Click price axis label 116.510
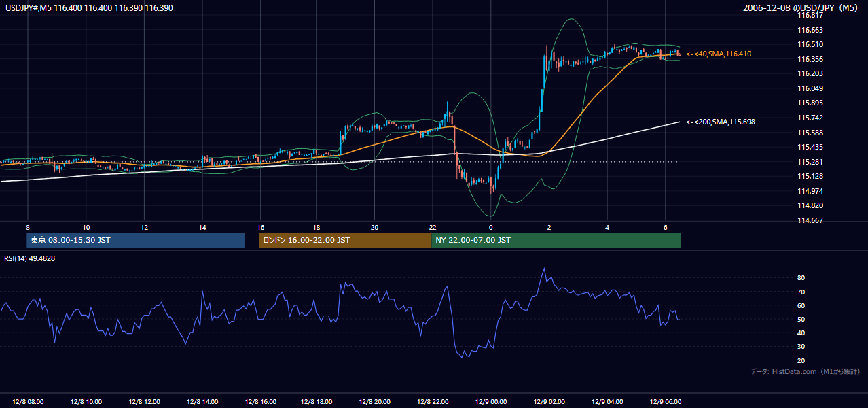 tap(810, 44)
